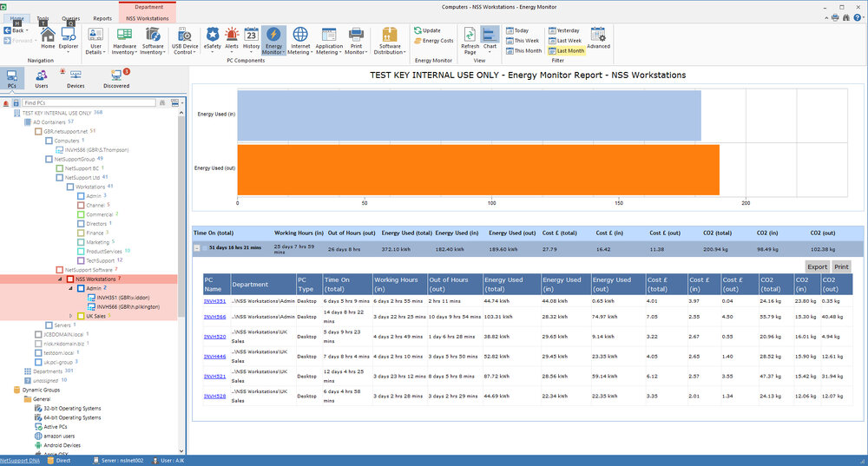Filter report by This Week
The image size is (868, 466).
point(523,41)
